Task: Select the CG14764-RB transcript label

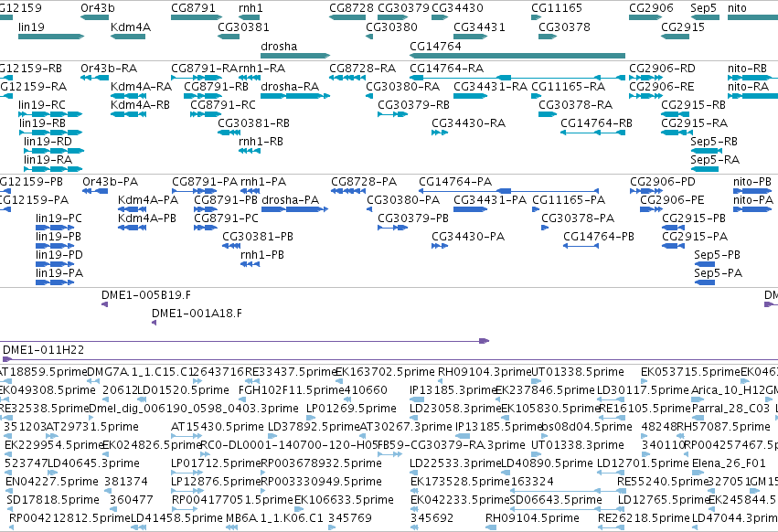Action: click(596, 123)
